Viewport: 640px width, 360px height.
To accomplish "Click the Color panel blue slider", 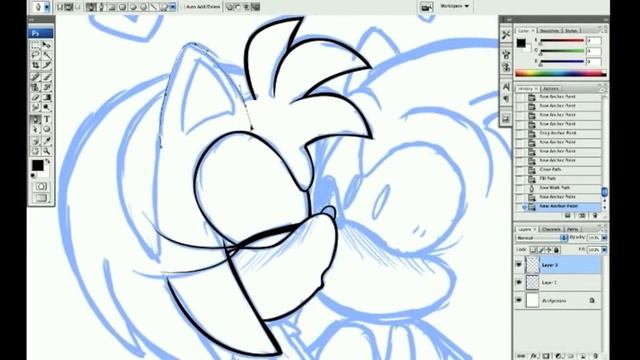I will pyautogui.click(x=562, y=62).
